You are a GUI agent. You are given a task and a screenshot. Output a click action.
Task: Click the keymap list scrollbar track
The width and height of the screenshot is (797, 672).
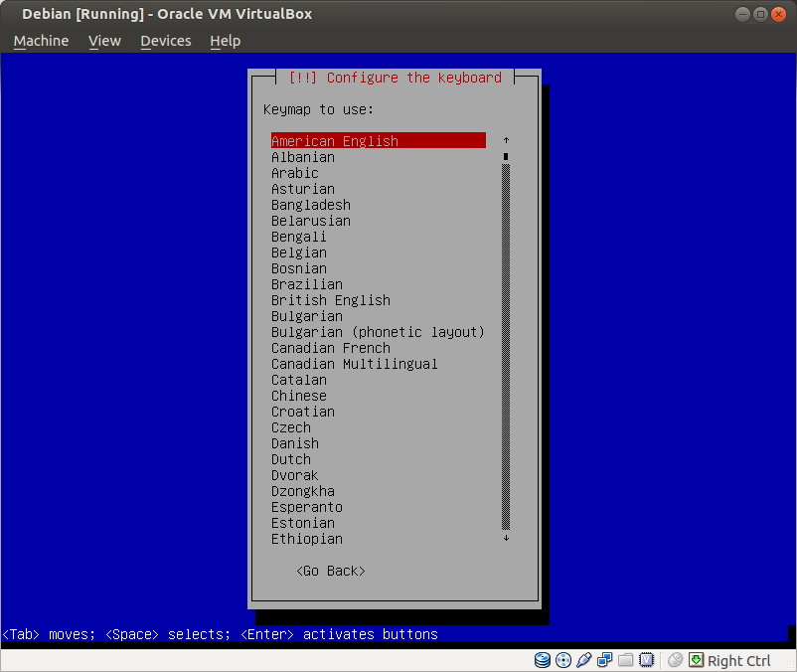pos(506,348)
